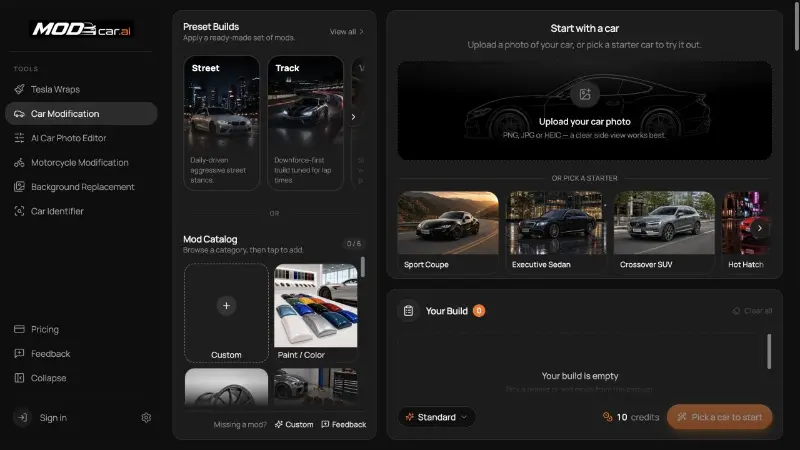This screenshot has width=800, height=450.
Task: Select the Track preset build
Action: coord(306,123)
